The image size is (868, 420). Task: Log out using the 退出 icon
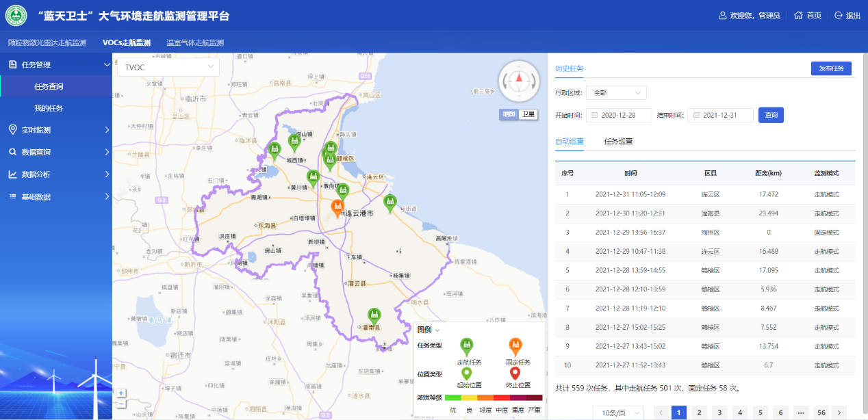tap(838, 16)
